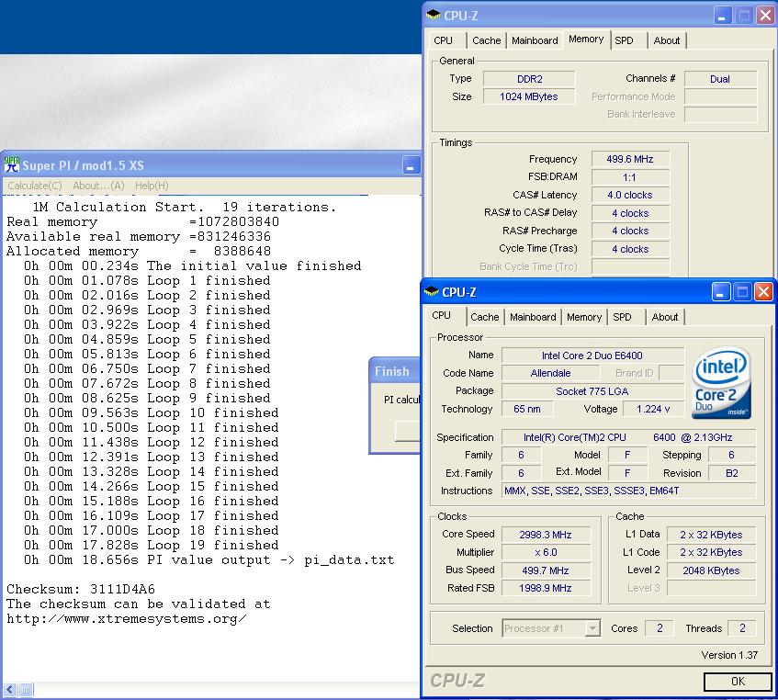Click left arrow of Super PI horizontal scrollbar
778x700 pixels.
pos(10,690)
